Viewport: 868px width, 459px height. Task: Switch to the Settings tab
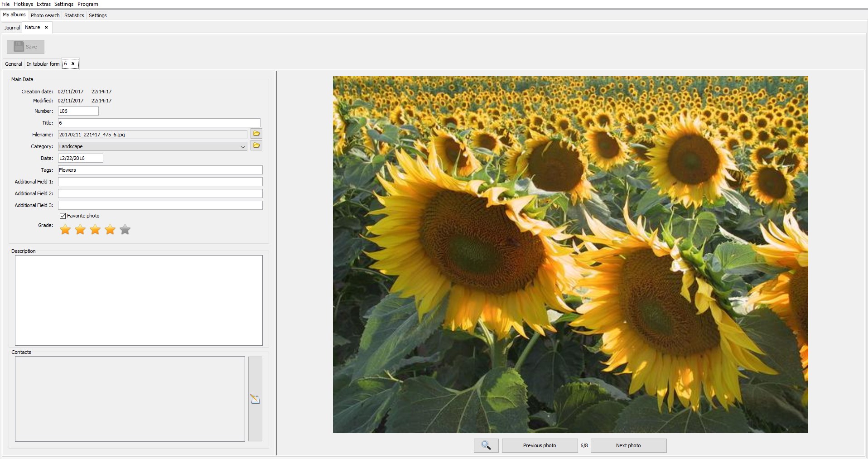[x=97, y=15]
